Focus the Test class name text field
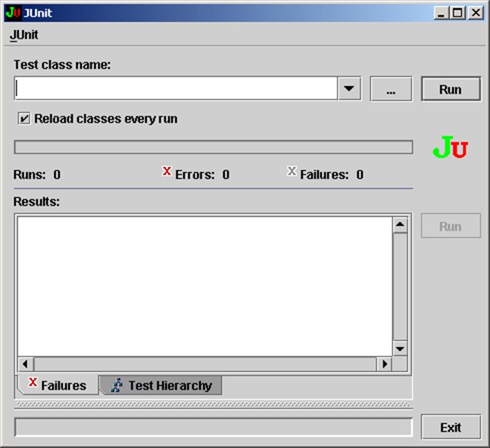This screenshot has height=448, width=490. tap(176, 89)
